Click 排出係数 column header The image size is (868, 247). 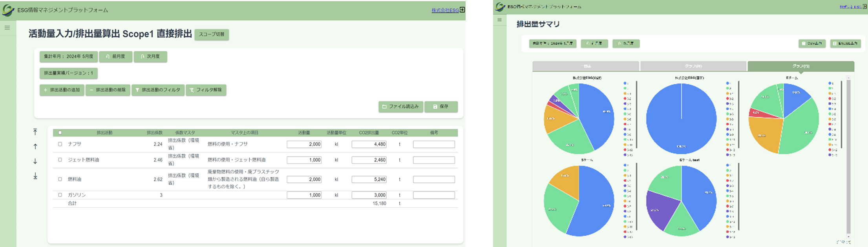[155, 133]
